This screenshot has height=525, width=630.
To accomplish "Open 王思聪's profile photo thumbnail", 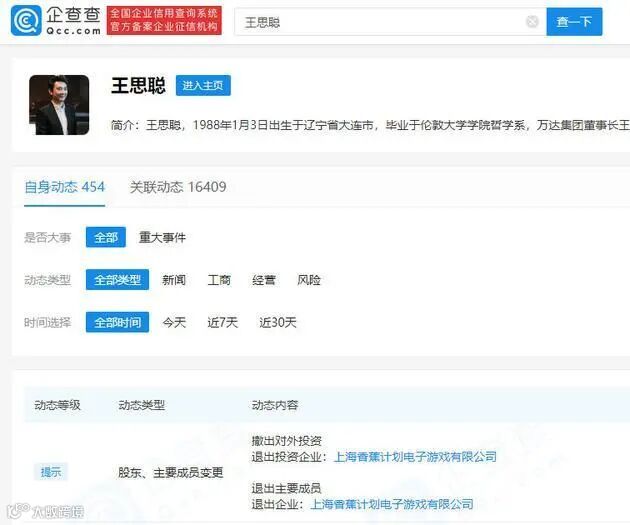I will point(59,105).
